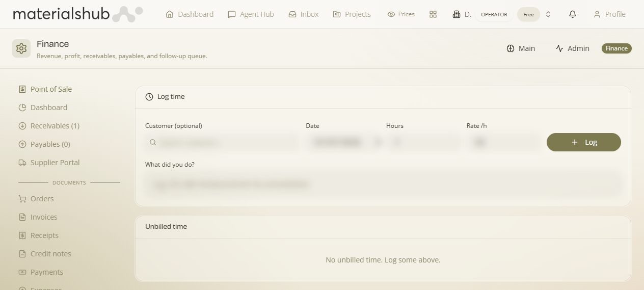Go to the Inbox
644x290 pixels.
pos(304,14)
